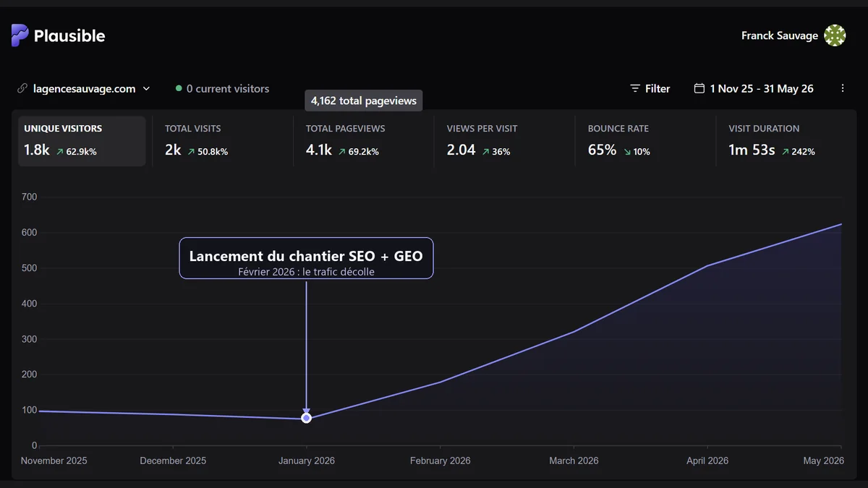The height and width of the screenshot is (488, 868).
Task: Click the 10% bounce rate change
Action: pos(636,152)
